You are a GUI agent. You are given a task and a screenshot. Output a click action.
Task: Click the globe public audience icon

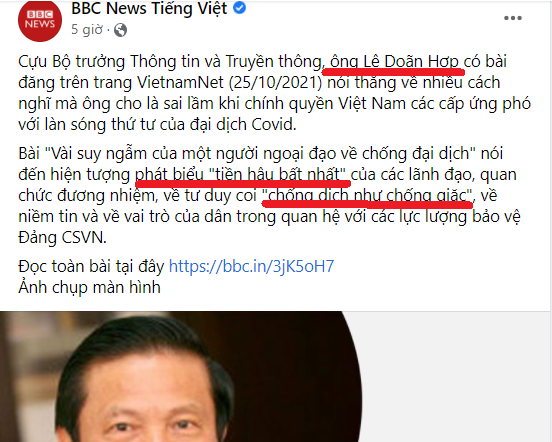tap(120, 30)
